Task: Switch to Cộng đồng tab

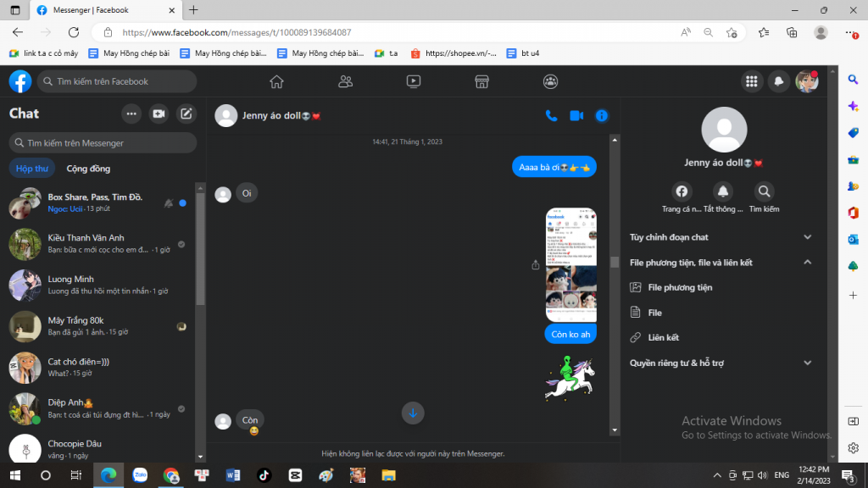Action: click(x=88, y=169)
